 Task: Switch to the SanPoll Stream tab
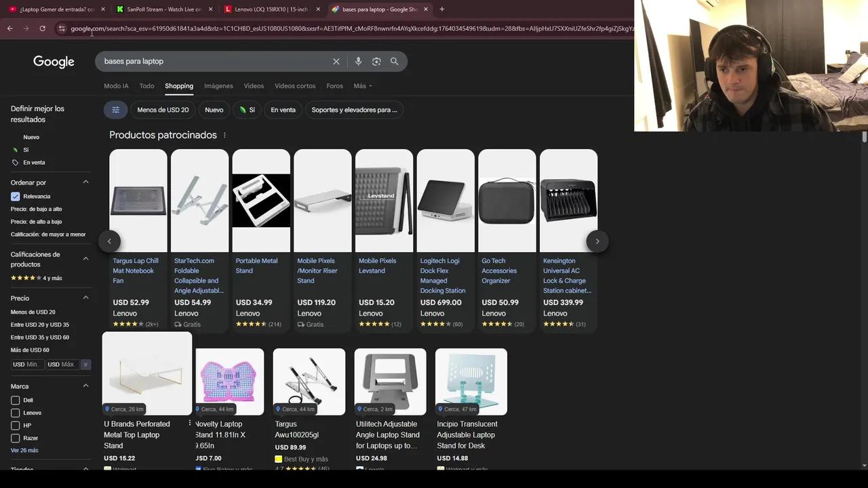point(164,9)
